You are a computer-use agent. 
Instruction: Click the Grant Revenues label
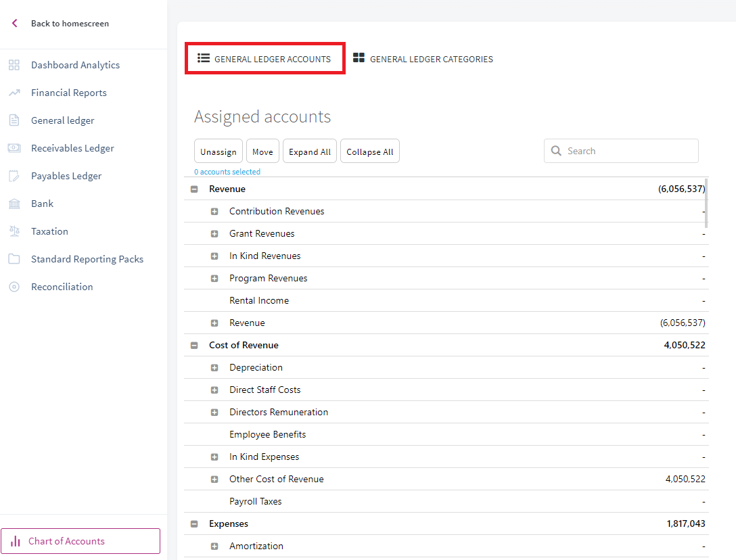point(261,233)
